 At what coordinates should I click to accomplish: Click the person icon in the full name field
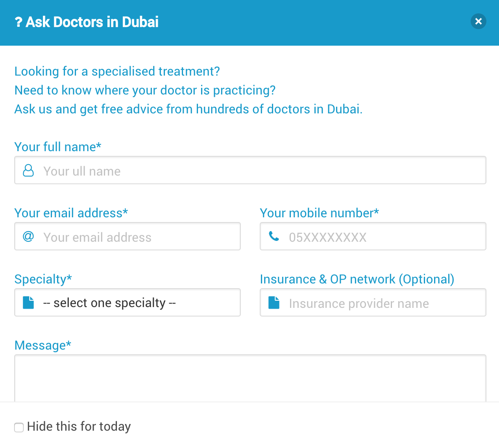pyautogui.click(x=28, y=170)
